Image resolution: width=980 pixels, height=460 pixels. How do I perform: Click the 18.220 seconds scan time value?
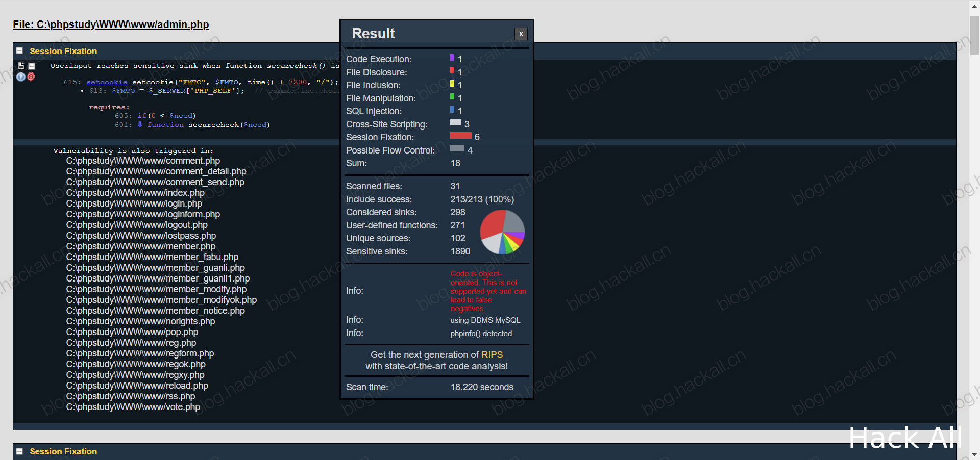pos(482,387)
